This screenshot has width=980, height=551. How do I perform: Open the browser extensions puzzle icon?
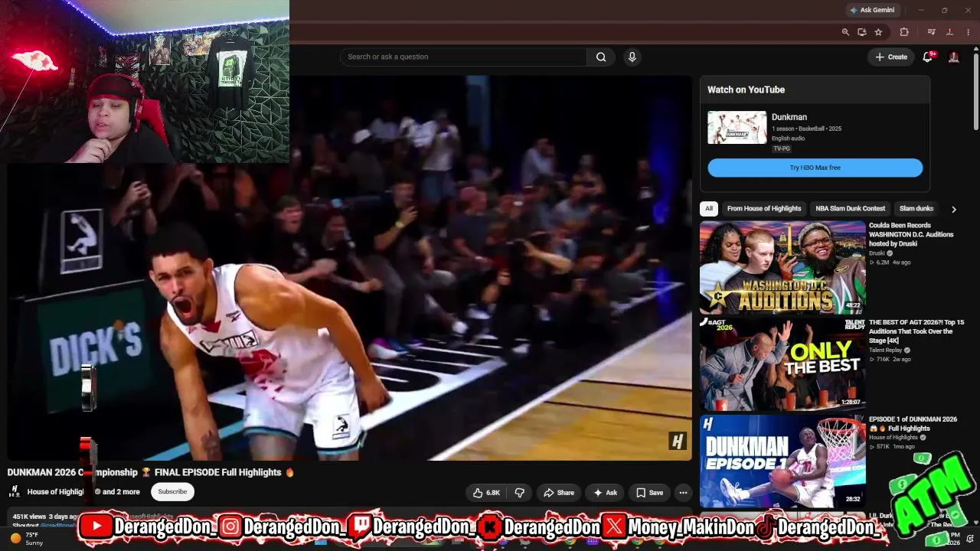904,32
